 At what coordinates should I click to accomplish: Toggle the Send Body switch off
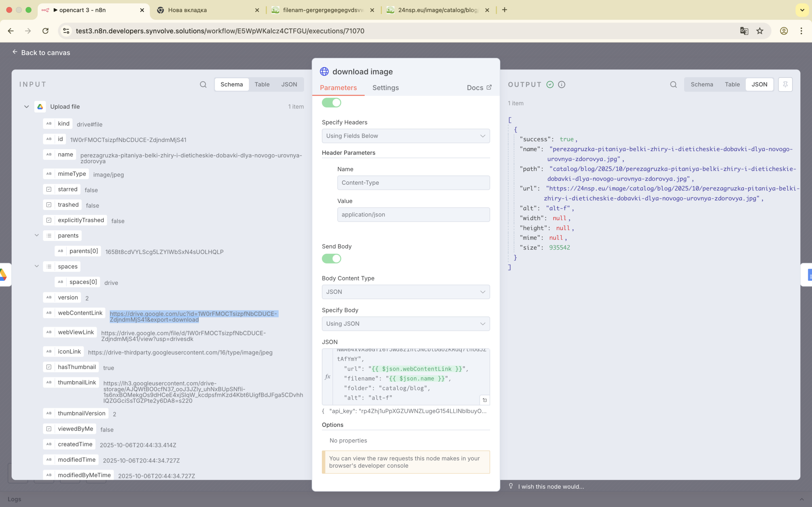[331, 259]
